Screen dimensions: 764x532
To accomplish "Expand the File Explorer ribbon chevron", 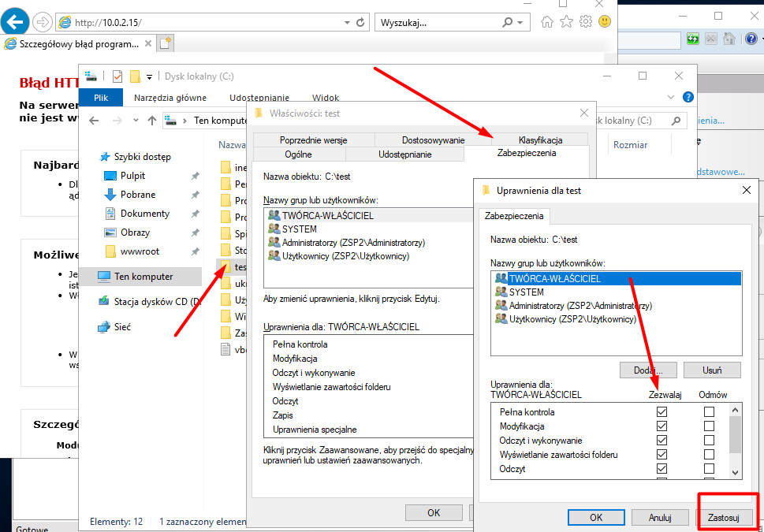I will pos(671,97).
